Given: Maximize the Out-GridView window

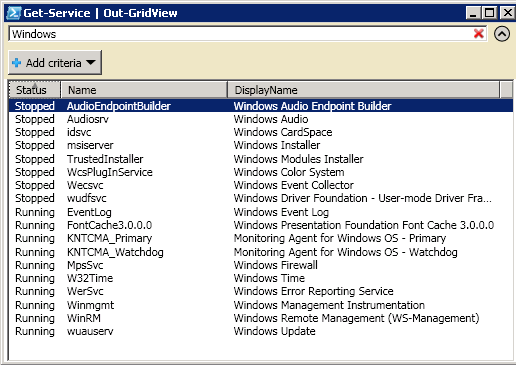Looking at the screenshot, I should 490,13.
